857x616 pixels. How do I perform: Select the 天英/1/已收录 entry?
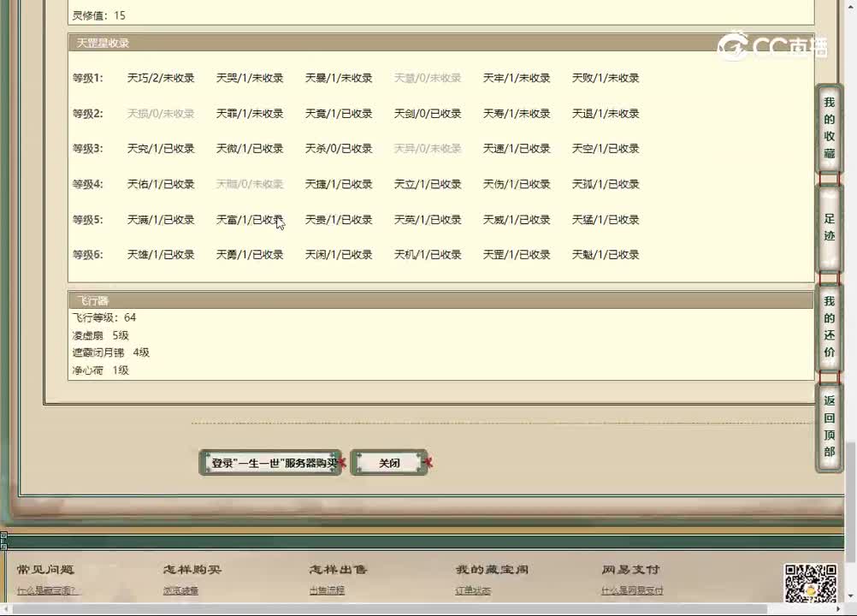[428, 220]
